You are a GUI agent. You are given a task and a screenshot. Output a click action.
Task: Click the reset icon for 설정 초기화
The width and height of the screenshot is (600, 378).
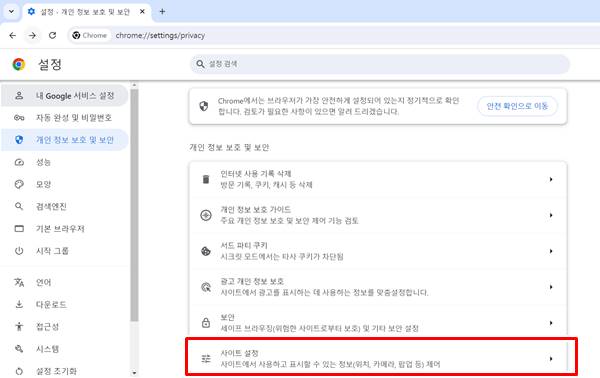pyautogui.click(x=19, y=371)
